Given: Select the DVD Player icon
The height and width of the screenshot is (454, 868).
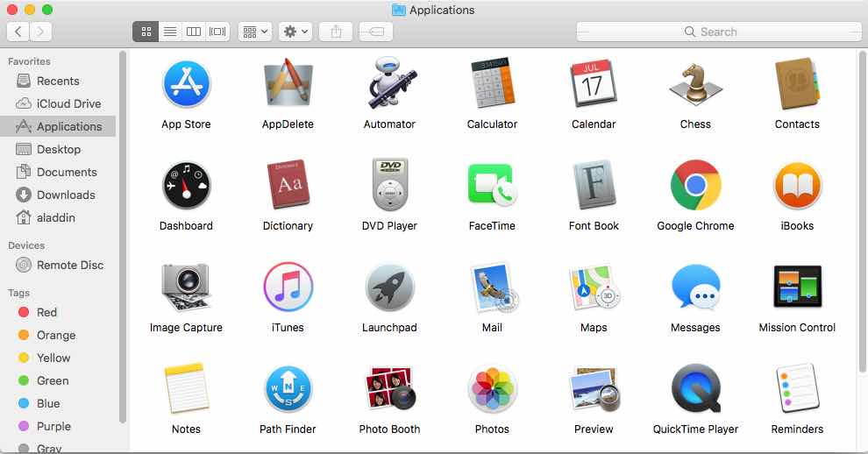Looking at the screenshot, I should tap(389, 185).
